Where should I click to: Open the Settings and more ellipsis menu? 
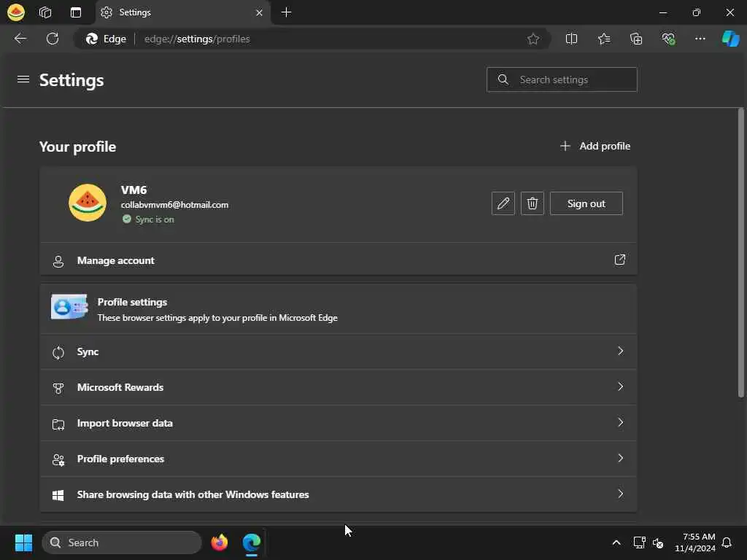700,39
